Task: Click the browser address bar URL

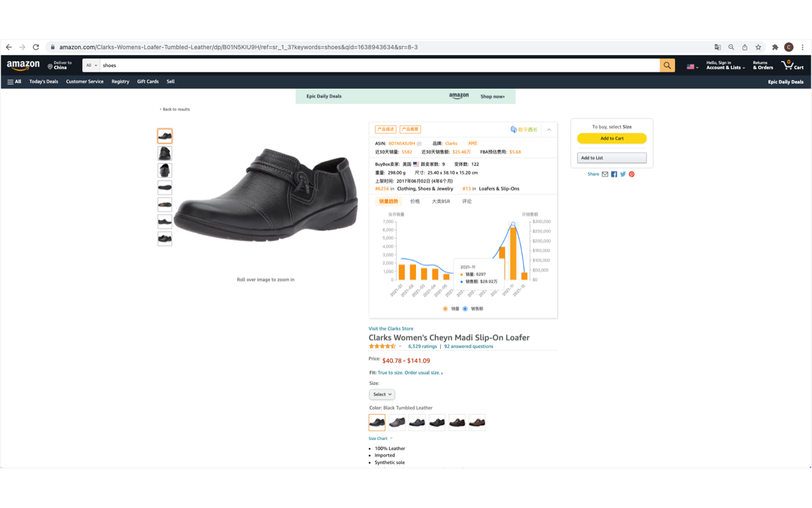Action: [x=239, y=47]
